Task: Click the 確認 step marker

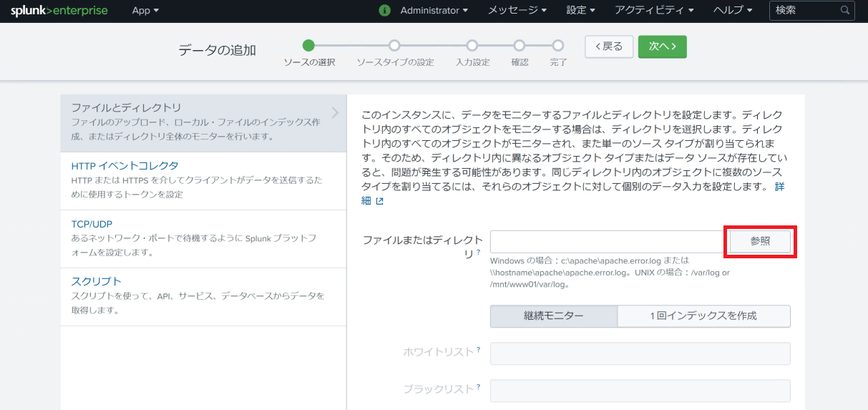Action: tap(520, 46)
